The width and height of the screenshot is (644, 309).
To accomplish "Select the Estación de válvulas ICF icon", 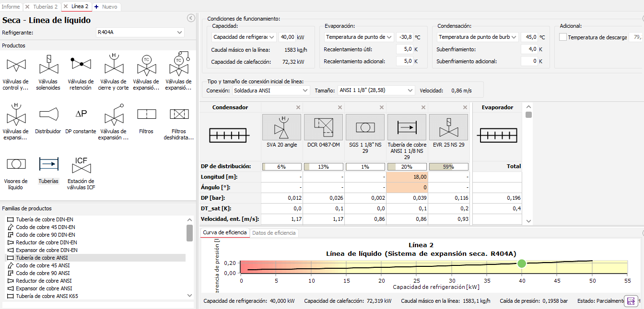I will click(x=81, y=166).
